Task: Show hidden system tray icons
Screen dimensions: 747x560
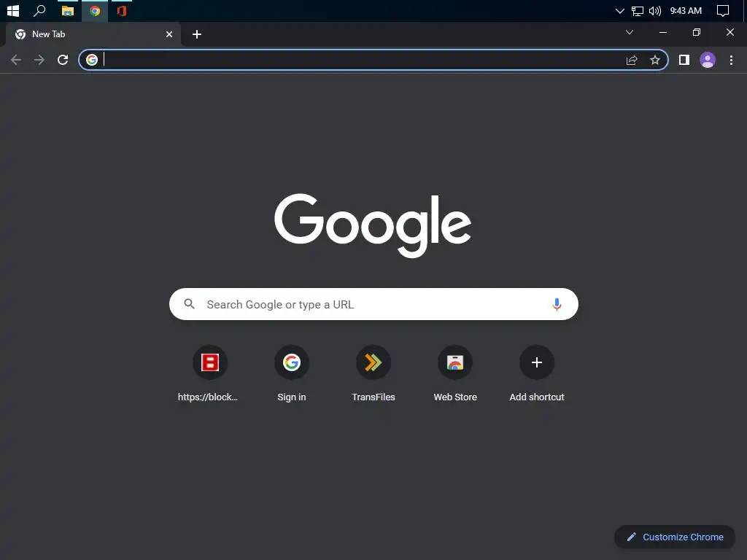Action: 619,10
